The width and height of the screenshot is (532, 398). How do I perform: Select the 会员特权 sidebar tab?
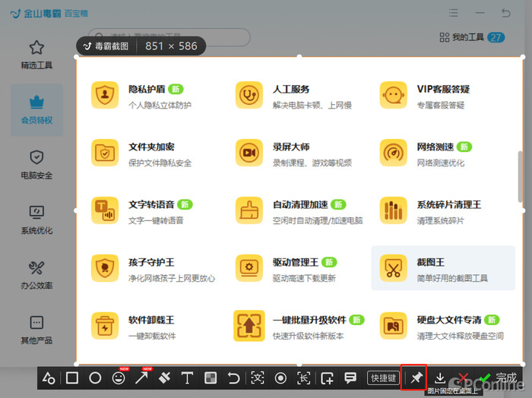[36, 110]
